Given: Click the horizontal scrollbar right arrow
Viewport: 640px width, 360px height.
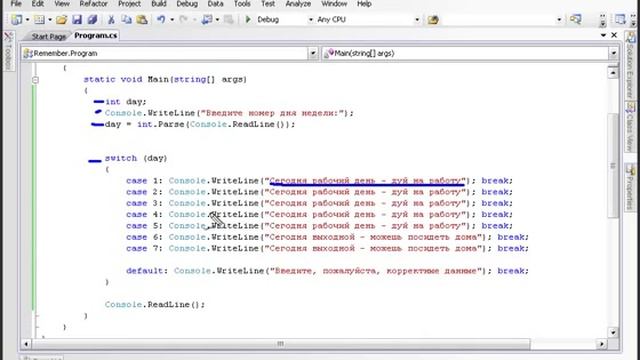Looking at the screenshot, I should pyautogui.click(x=602, y=344).
